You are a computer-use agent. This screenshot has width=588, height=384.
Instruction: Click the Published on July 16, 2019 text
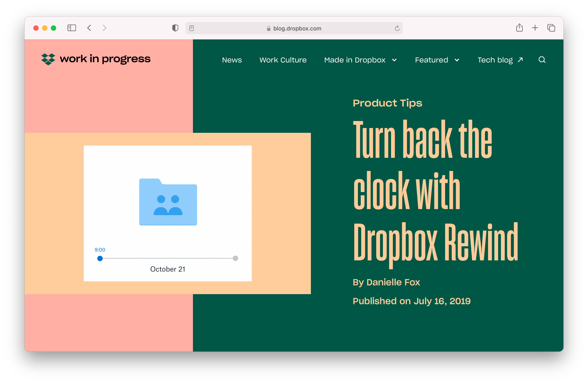tap(412, 301)
